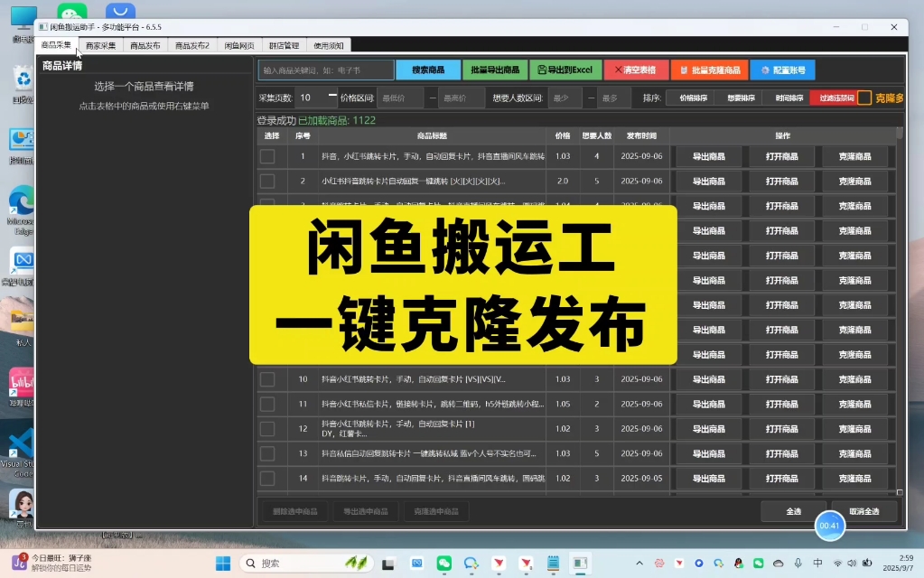924x578 pixels.
Task: Check the checkbox for row 12
Action: (x=267, y=429)
